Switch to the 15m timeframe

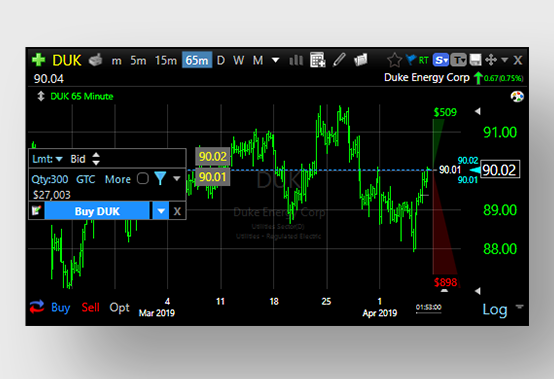[166, 60]
